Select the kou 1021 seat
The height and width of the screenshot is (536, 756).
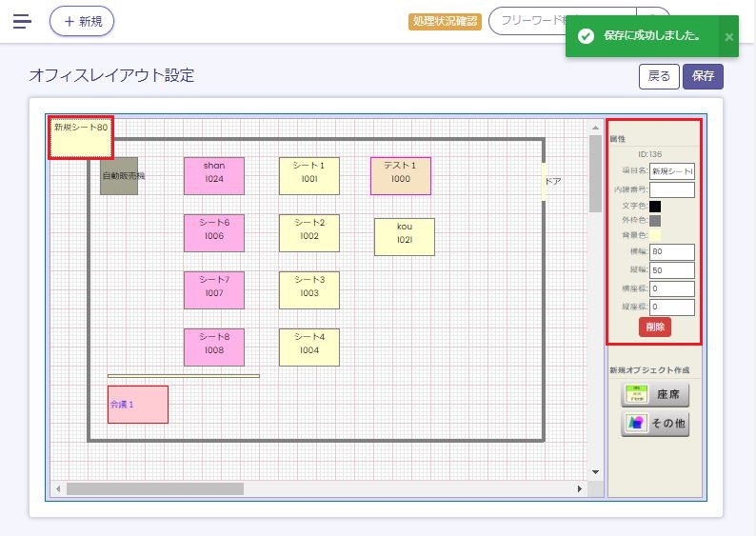[405, 237]
